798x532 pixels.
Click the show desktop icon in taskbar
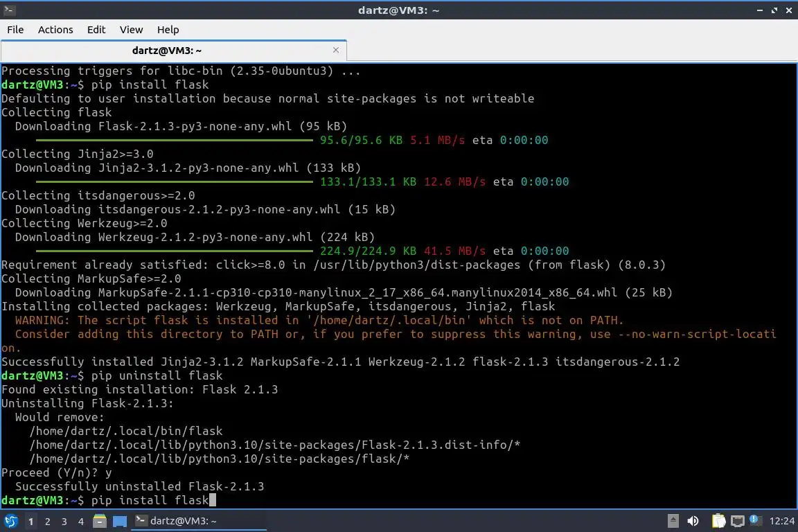pos(120,522)
